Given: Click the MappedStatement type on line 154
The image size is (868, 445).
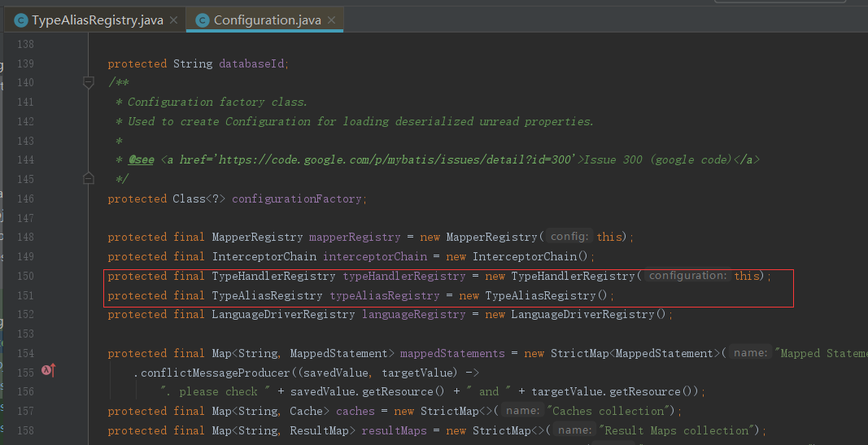Looking at the screenshot, I should [338, 353].
